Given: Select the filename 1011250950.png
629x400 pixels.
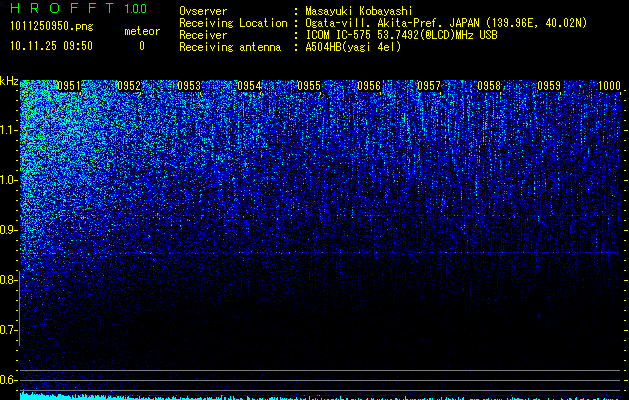Looking at the screenshot, I should [52, 27].
